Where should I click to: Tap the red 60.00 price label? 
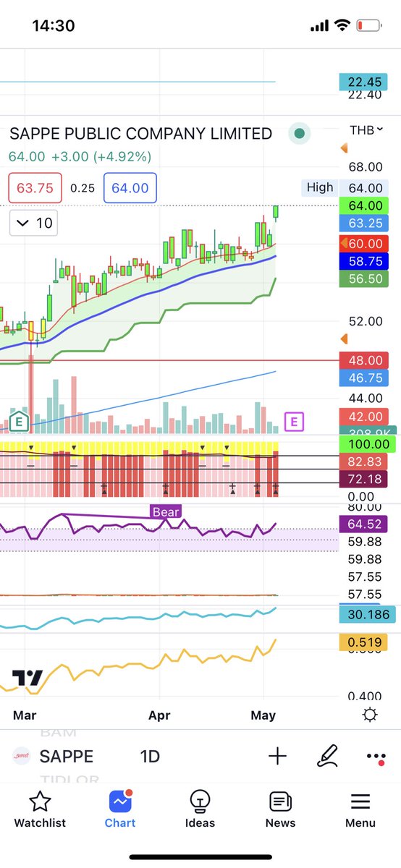point(364,244)
